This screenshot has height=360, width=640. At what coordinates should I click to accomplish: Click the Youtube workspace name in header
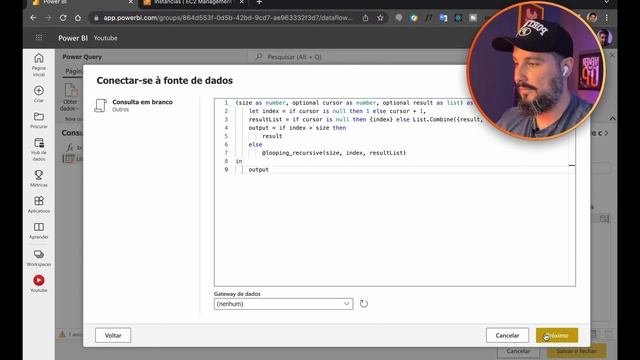tap(105, 38)
